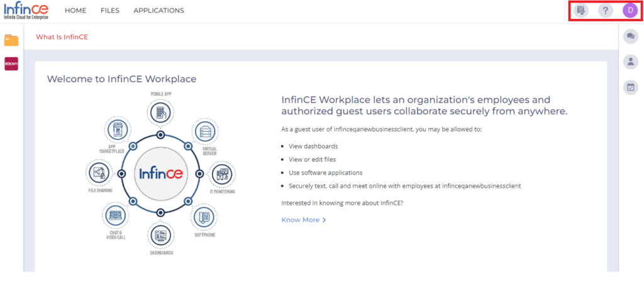Screen dimensions: 644x284
Task: Click the App Marketplace icon in diagram
Action: click(118, 129)
